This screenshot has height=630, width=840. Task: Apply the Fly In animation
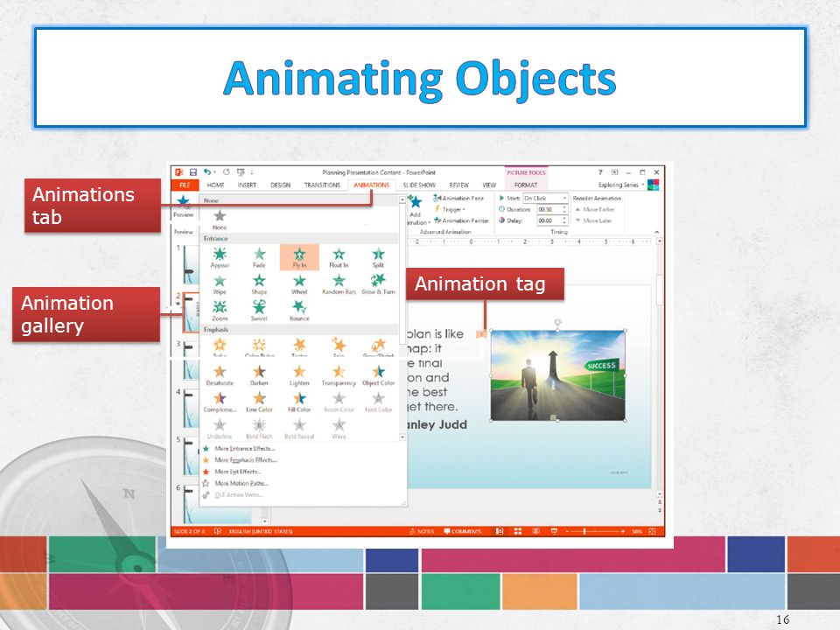299,257
